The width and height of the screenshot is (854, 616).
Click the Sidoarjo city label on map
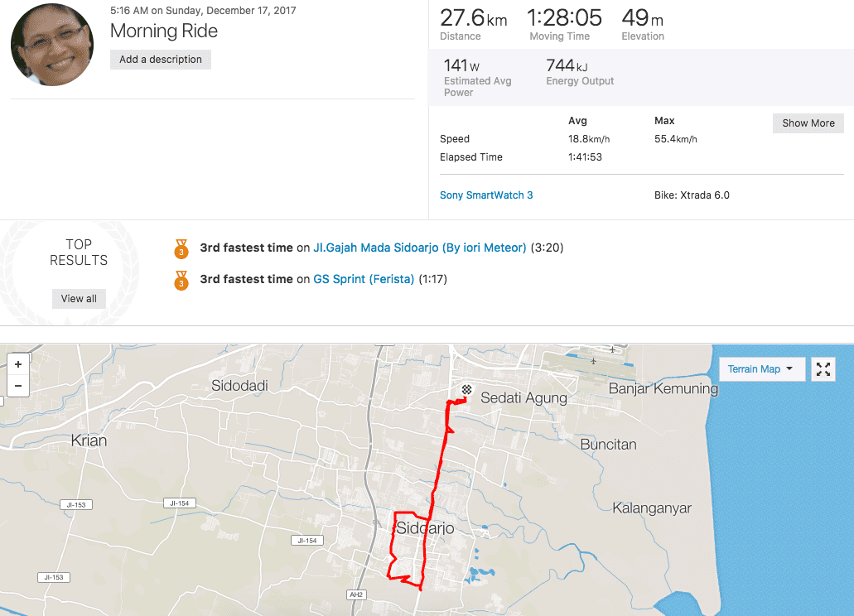[x=425, y=528]
